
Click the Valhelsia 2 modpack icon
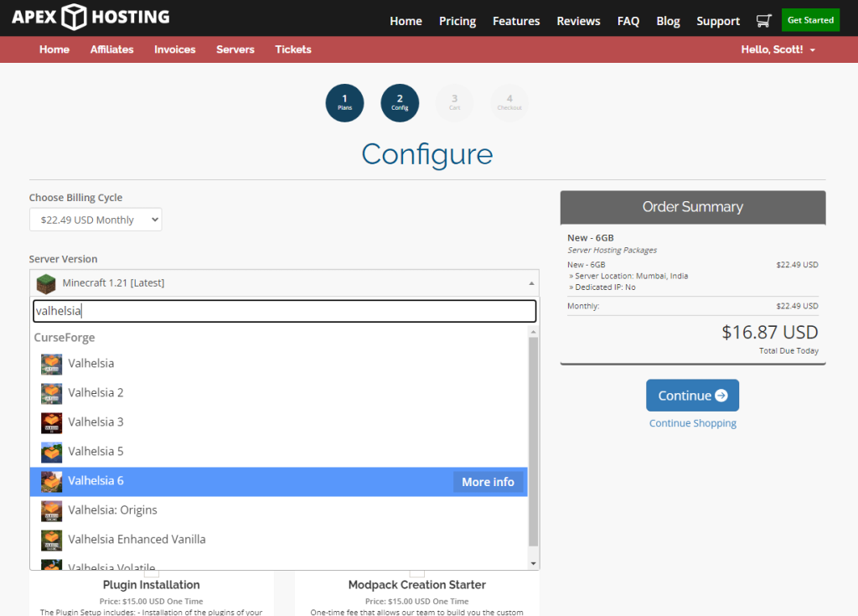click(51, 393)
